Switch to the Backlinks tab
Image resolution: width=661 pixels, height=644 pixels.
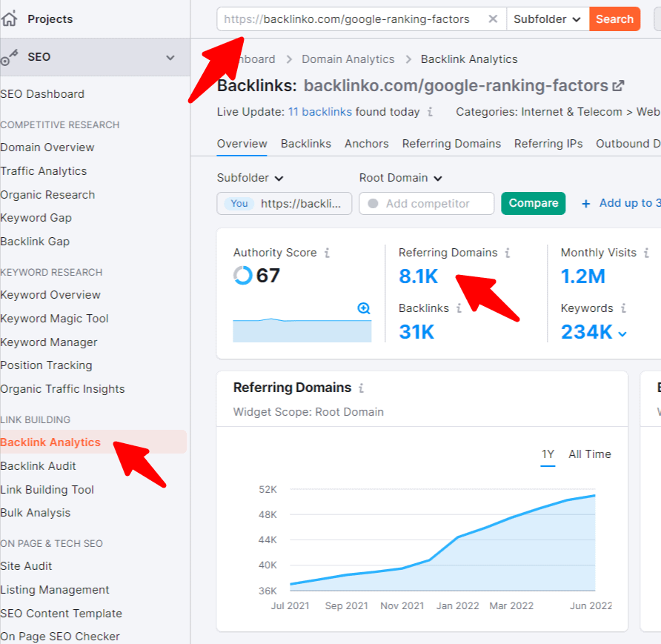click(x=306, y=144)
